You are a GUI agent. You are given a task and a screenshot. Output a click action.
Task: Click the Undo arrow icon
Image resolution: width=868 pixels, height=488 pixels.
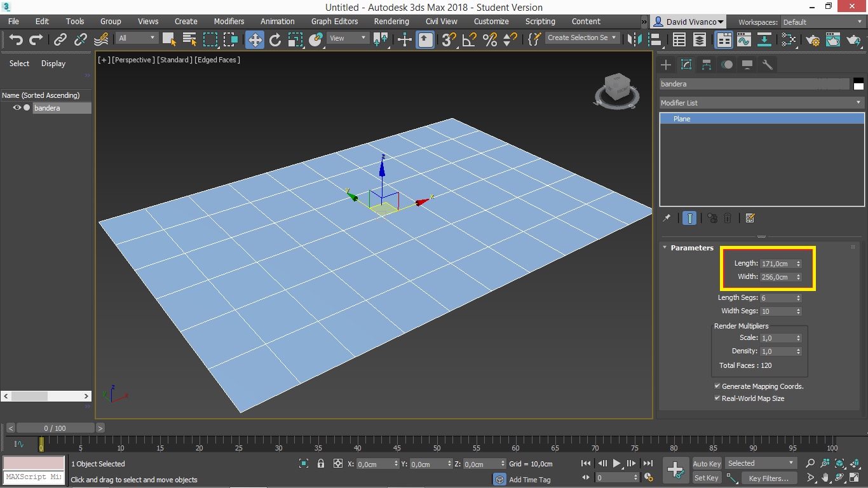(16, 39)
